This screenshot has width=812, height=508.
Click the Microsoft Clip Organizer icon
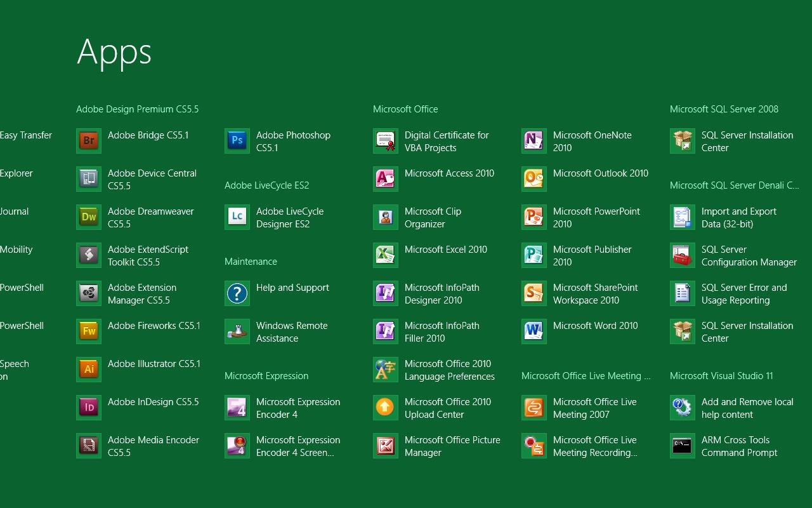coord(386,217)
